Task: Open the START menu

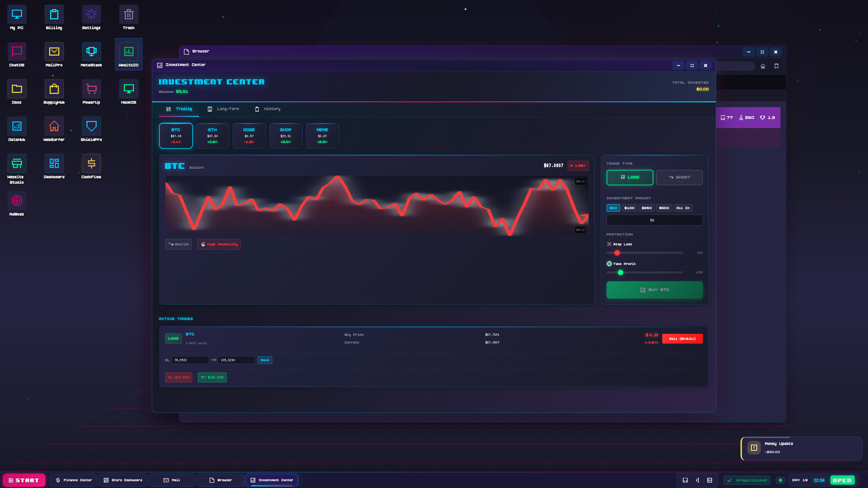Action: pos(24,480)
